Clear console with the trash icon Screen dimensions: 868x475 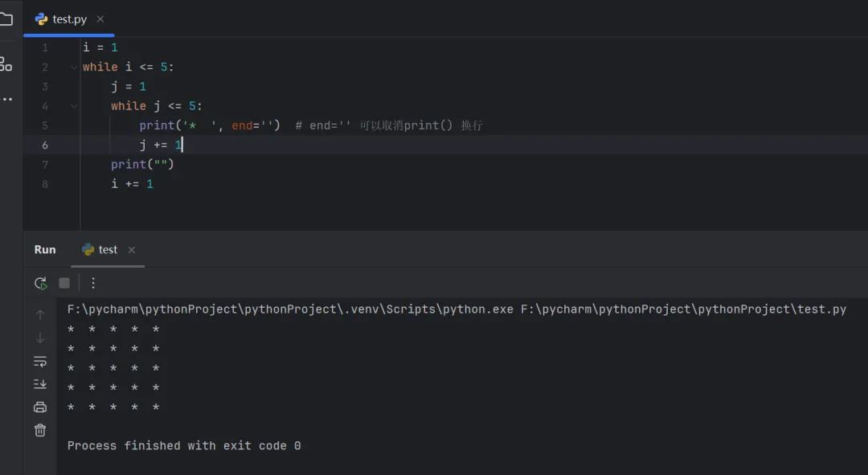[x=40, y=431]
